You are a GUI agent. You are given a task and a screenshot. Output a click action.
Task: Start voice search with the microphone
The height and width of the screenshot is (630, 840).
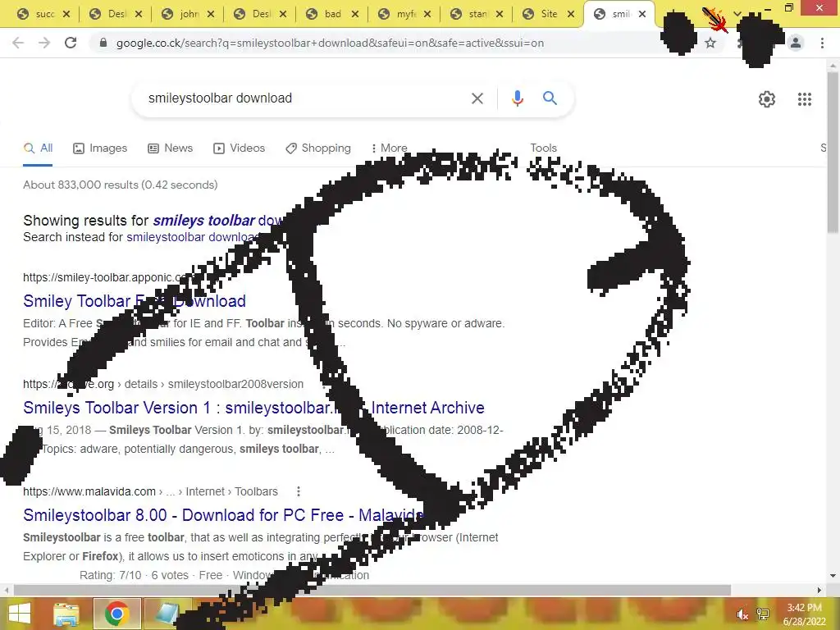point(517,98)
